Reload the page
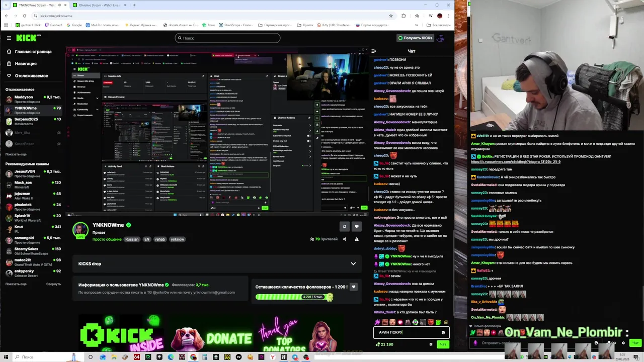 (24, 16)
